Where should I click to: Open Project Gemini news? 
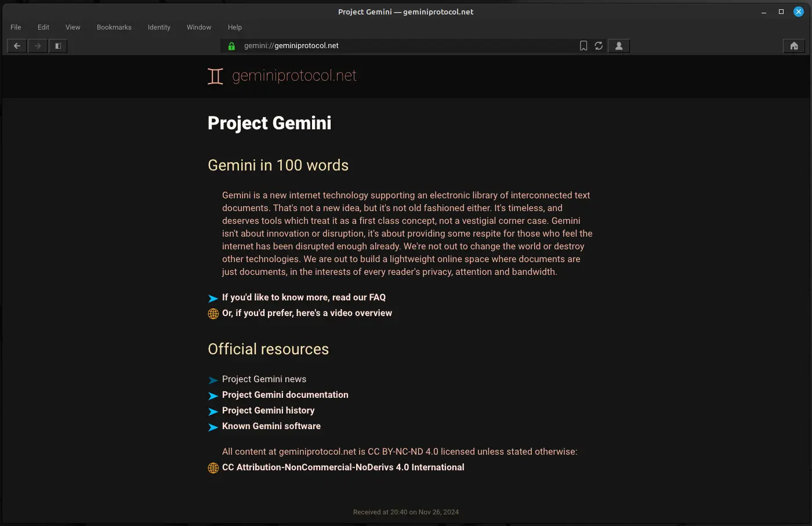pos(264,379)
